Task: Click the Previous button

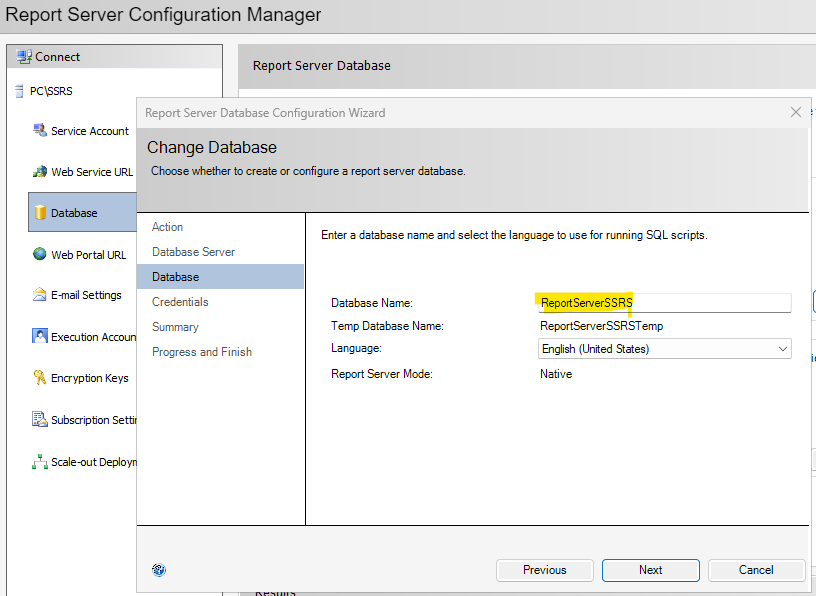Action: tap(545, 570)
